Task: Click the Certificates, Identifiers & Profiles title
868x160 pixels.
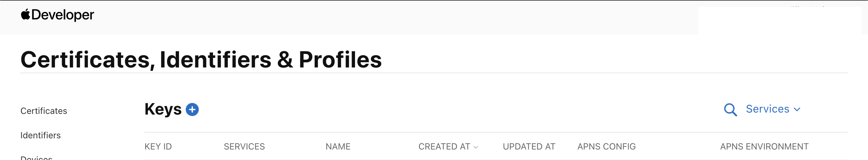Action: pyautogui.click(x=201, y=60)
